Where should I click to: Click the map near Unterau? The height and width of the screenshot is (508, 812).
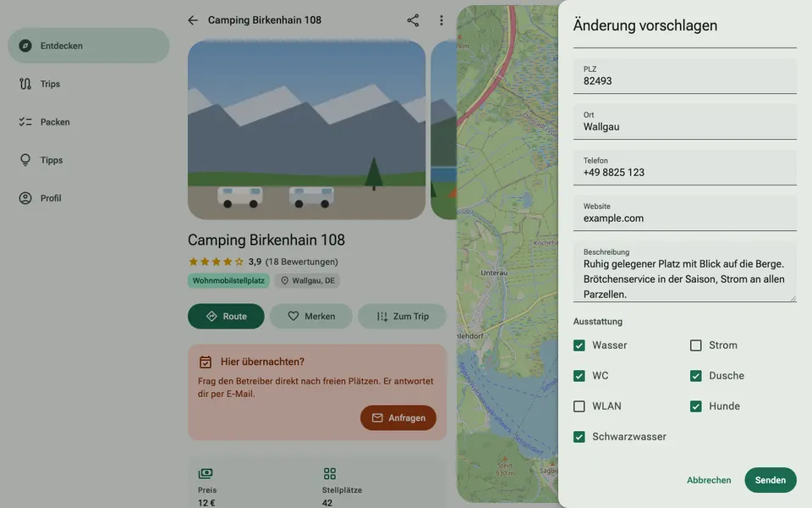tap(494, 273)
